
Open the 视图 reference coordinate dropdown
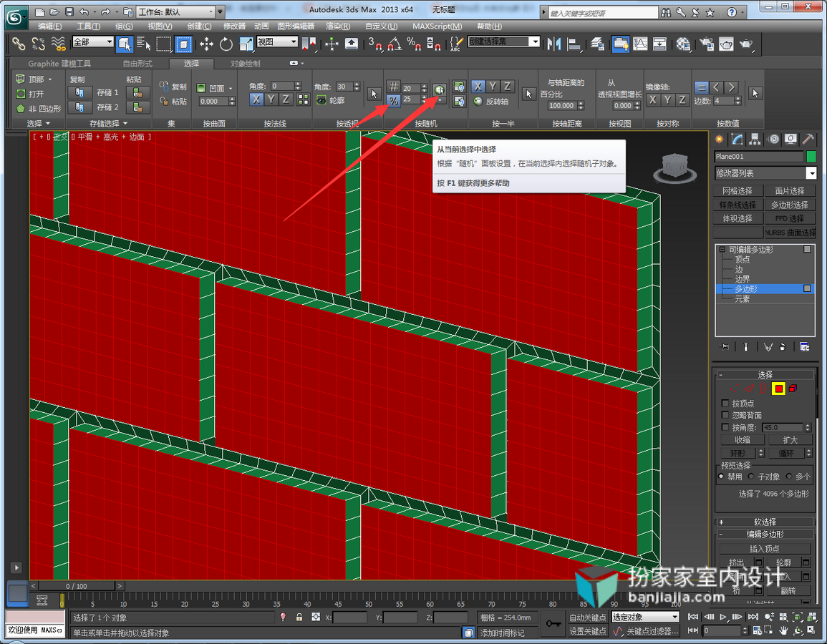[277, 42]
